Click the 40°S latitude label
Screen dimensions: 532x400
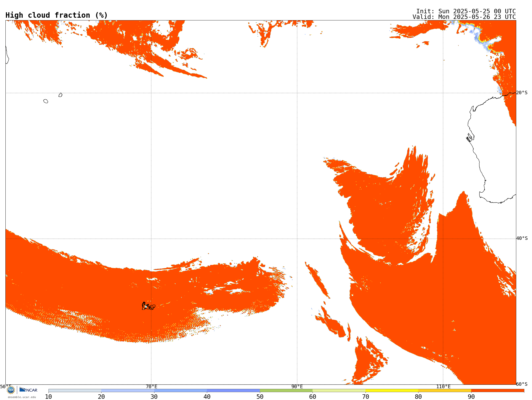point(522,238)
